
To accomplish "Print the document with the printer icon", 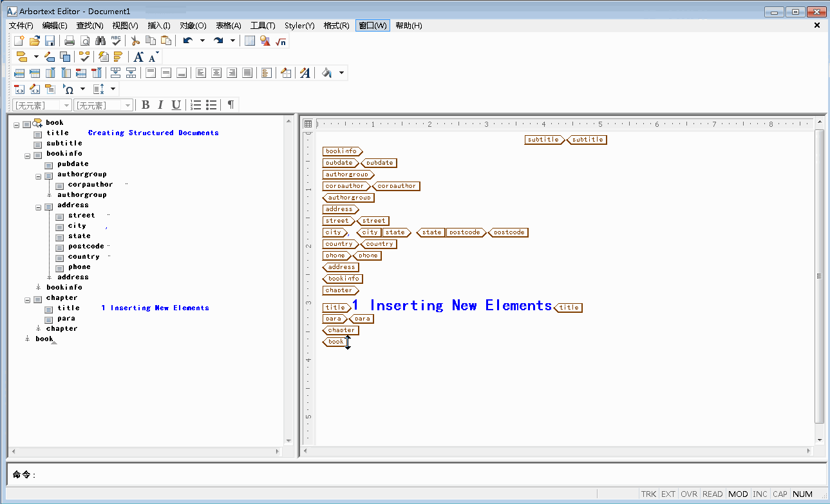I will pyautogui.click(x=70, y=41).
